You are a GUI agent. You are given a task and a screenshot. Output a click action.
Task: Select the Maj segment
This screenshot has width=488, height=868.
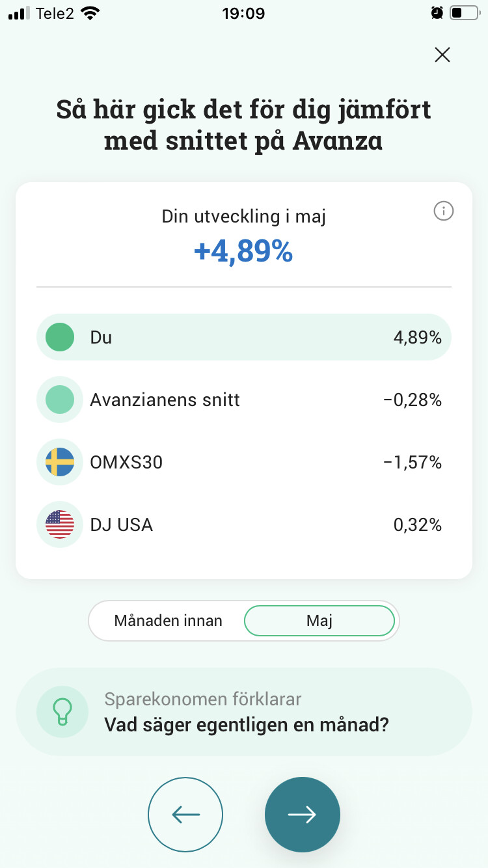pos(319,621)
